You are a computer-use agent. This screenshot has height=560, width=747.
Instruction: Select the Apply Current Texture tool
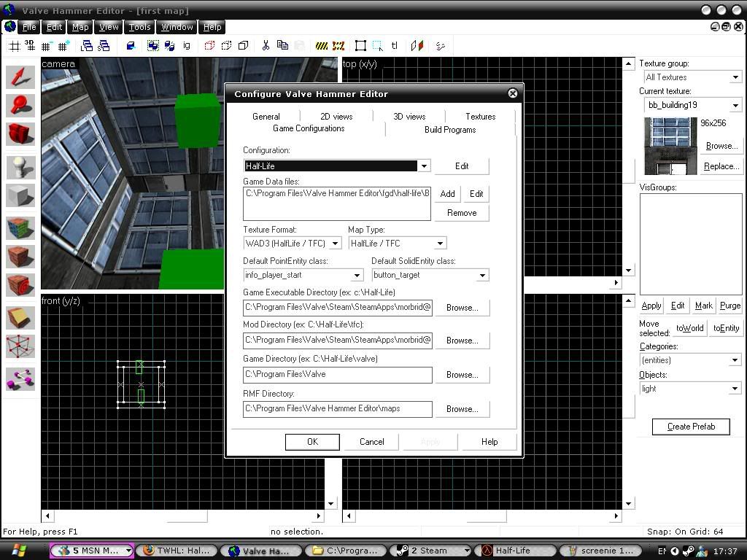pos(20,257)
